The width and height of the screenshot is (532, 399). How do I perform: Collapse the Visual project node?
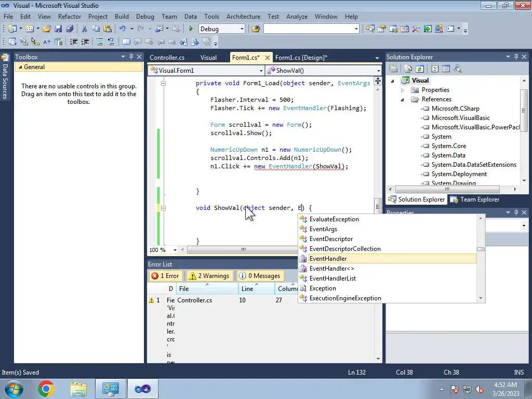coord(393,81)
